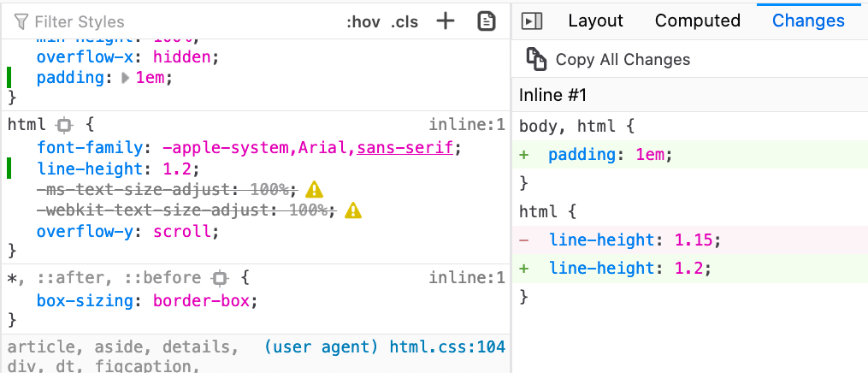This screenshot has width=868, height=373.
Task: Click the Arial font value
Action: pos(322,148)
